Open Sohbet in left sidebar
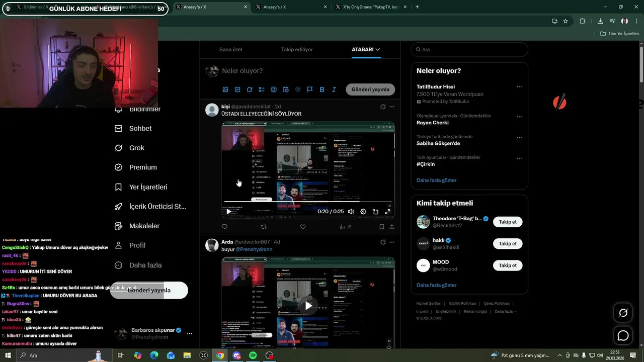 click(x=134, y=128)
